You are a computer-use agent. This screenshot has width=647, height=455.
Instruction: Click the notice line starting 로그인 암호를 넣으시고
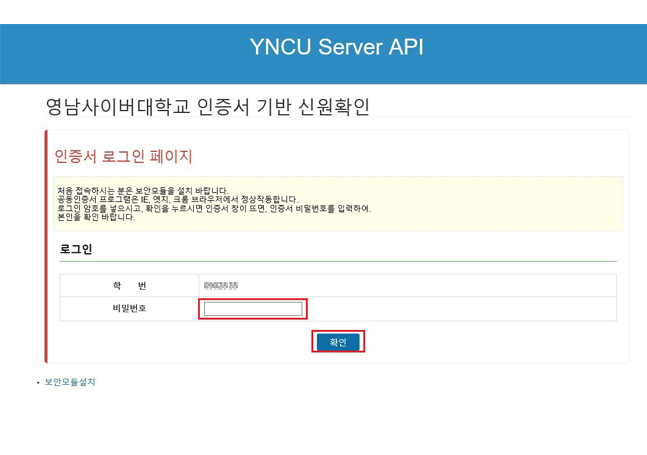point(214,209)
